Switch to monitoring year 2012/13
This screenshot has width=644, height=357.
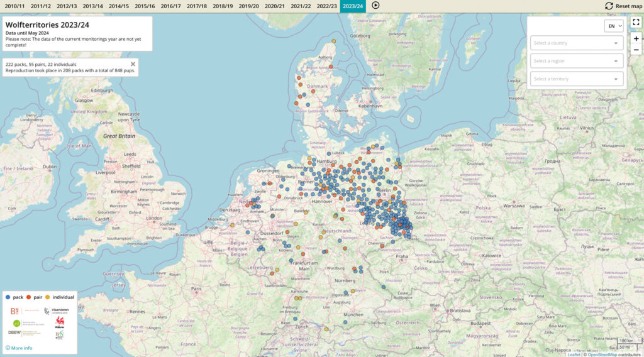[x=67, y=6]
